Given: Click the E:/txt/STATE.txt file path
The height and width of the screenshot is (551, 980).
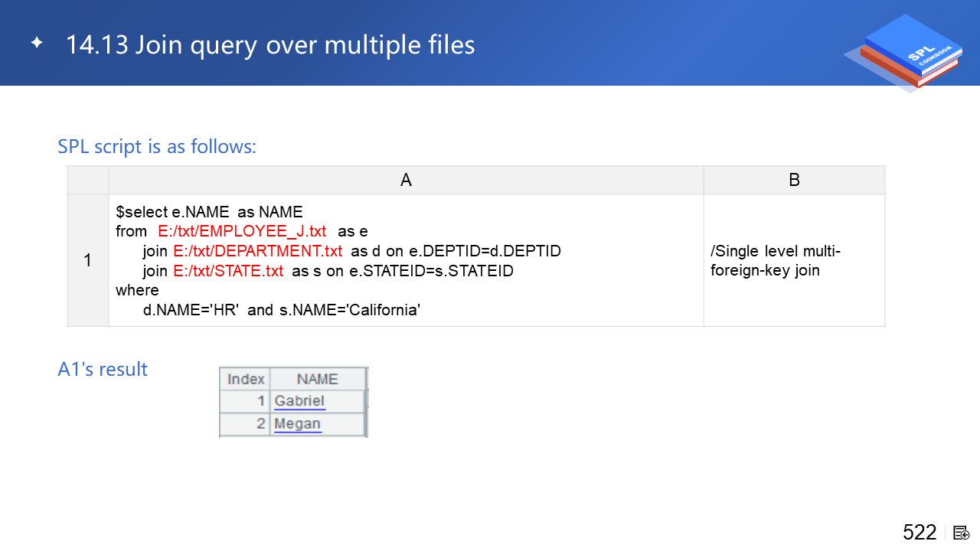Looking at the screenshot, I should pyautogui.click(x=228, y=271).
